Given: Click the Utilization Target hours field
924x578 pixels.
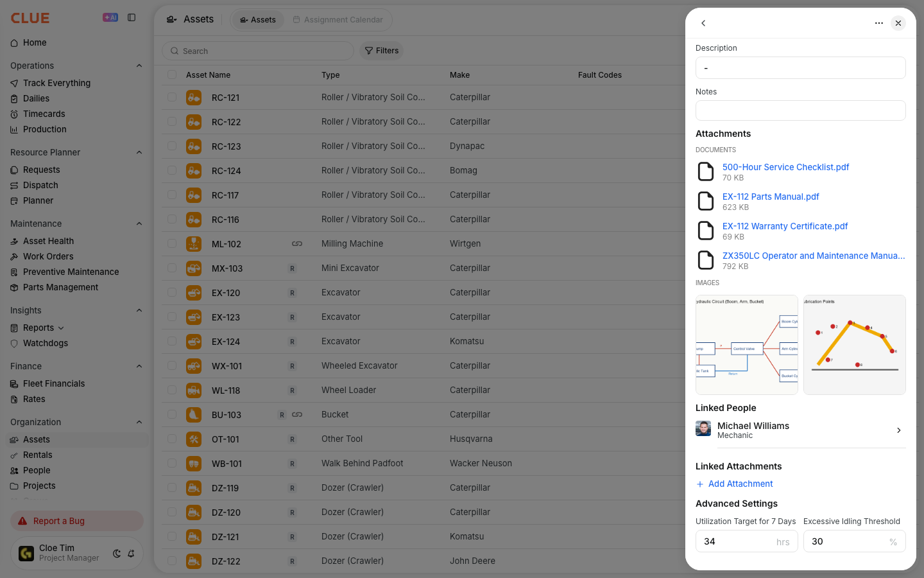Looking at the screenshot, I should pos(747,541).
